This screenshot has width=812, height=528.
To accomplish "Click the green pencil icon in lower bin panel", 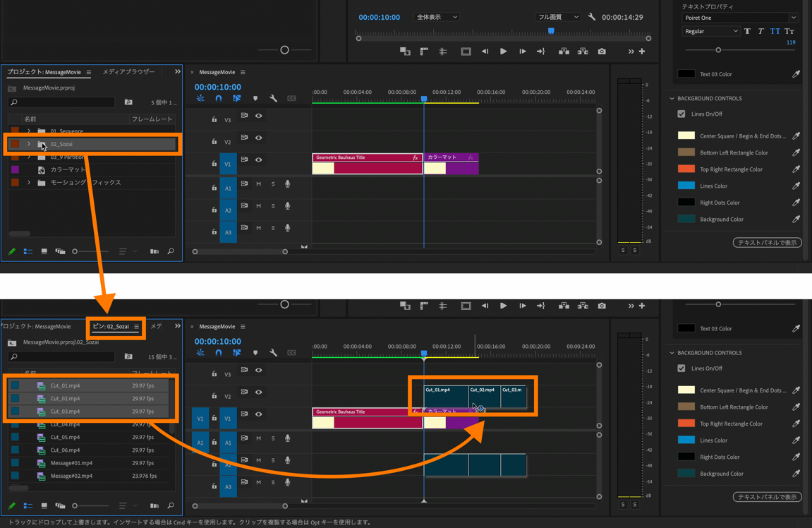I will [12, 505].
